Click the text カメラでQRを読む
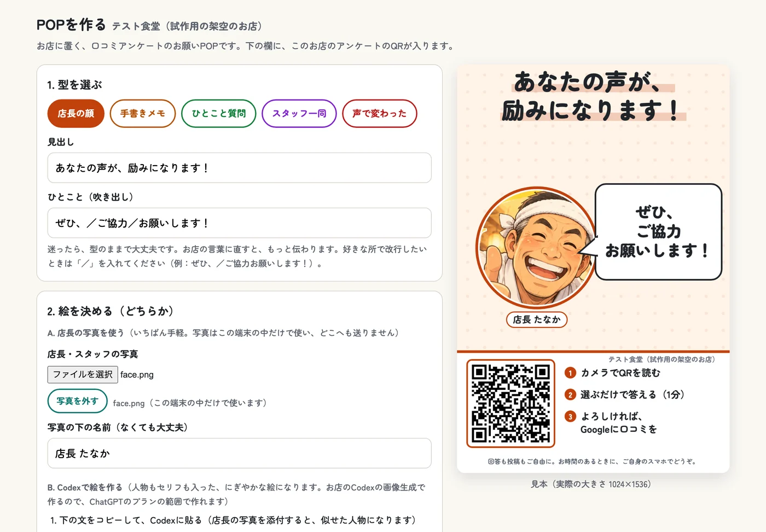 (620, 373)
